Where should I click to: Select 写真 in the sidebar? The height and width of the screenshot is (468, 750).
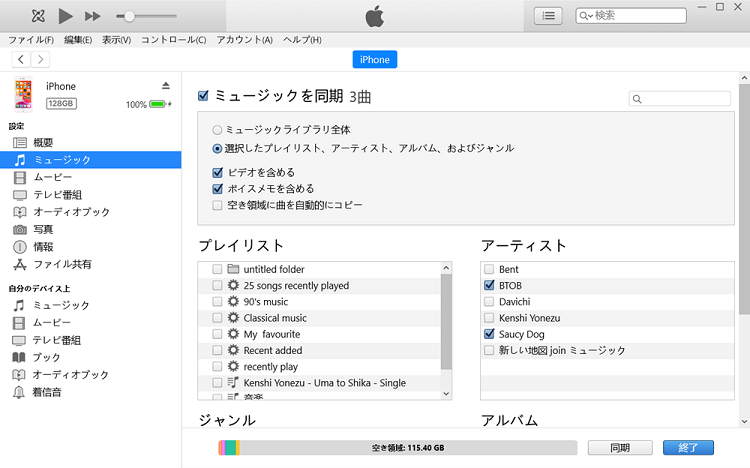click(x=90, y=230)
